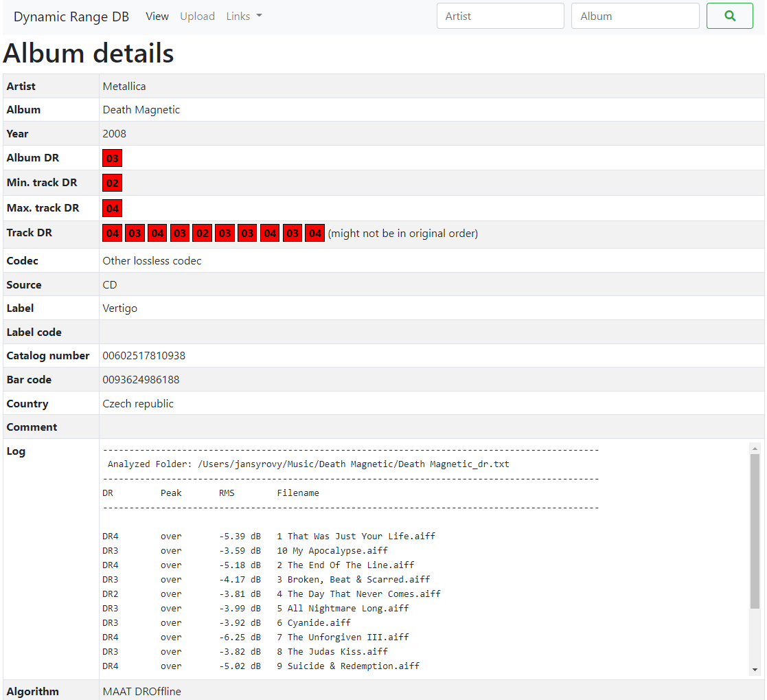767x700 pixels.
Task: Click the red Album DR 03 badge
Action: point(112,158)
